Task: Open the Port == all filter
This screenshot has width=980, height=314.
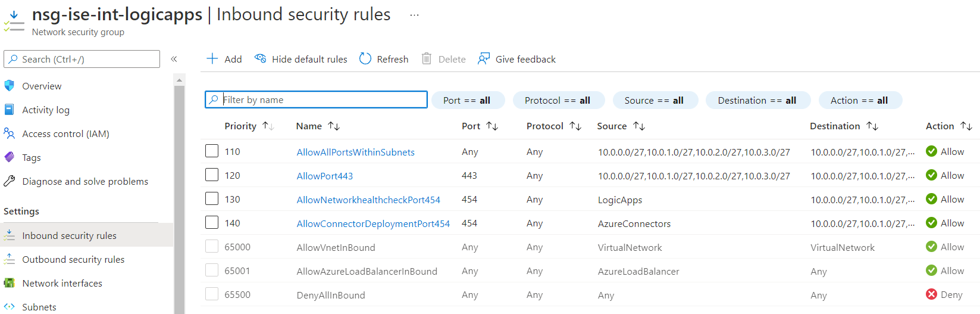Action: point(468,100)
